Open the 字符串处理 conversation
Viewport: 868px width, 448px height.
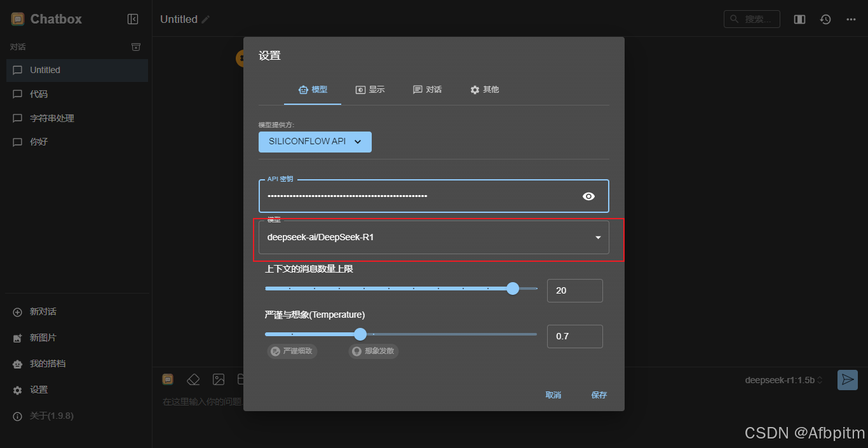click(77, 118)
